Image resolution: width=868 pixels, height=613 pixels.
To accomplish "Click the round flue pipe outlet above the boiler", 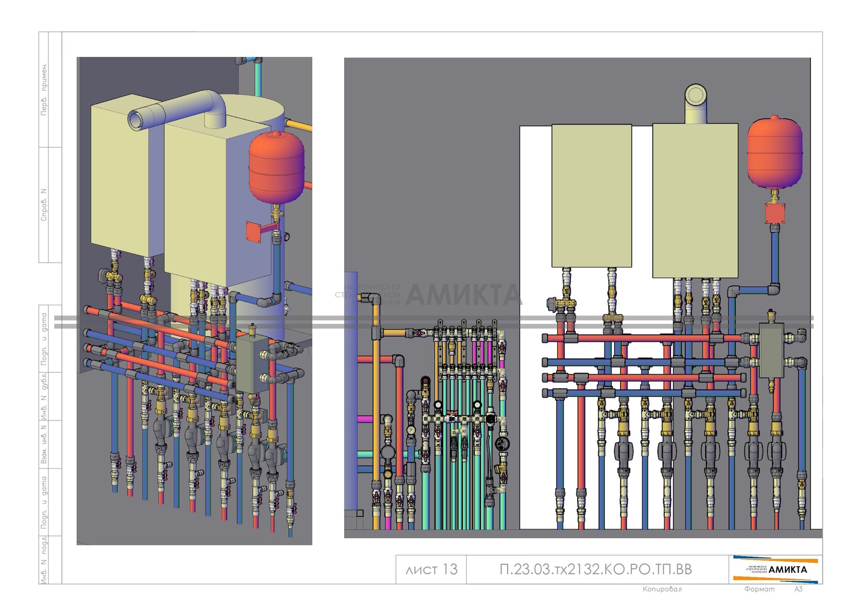I will tap(695, 95).
